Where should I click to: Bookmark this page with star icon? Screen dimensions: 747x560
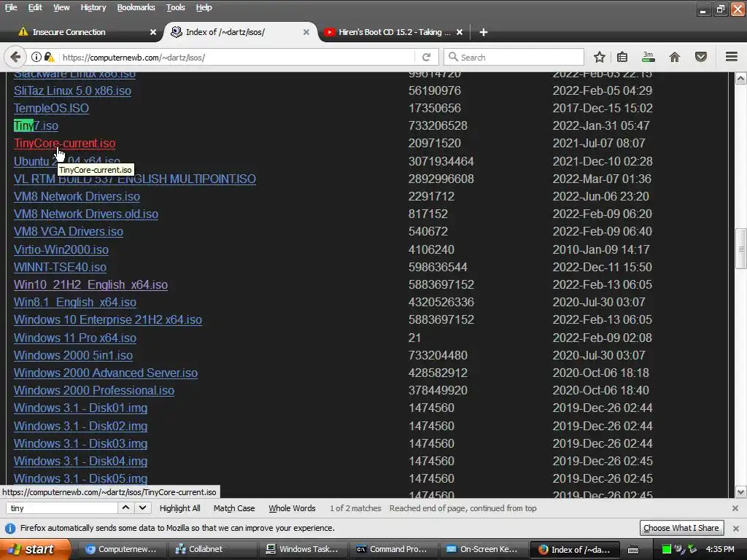coord(600,57)
